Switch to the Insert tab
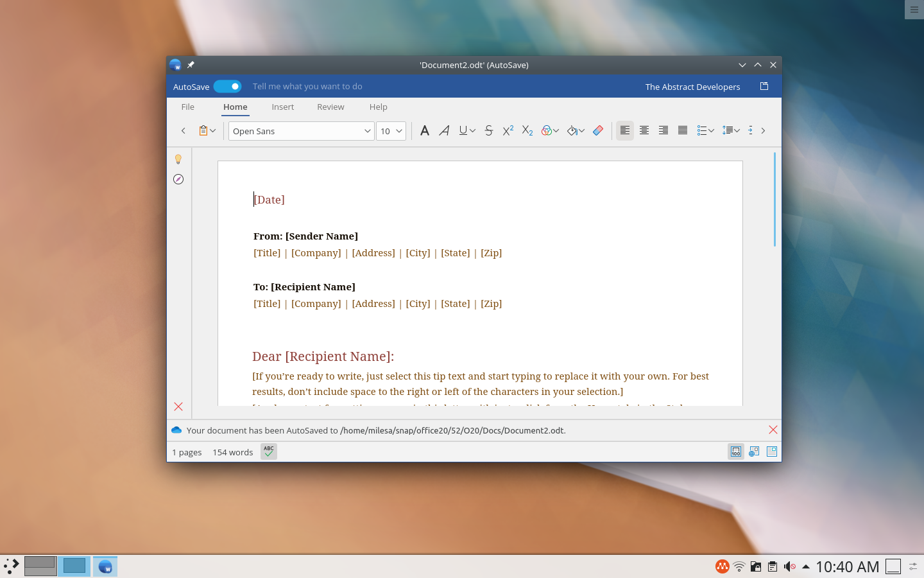924x578 pixels. 282,107
